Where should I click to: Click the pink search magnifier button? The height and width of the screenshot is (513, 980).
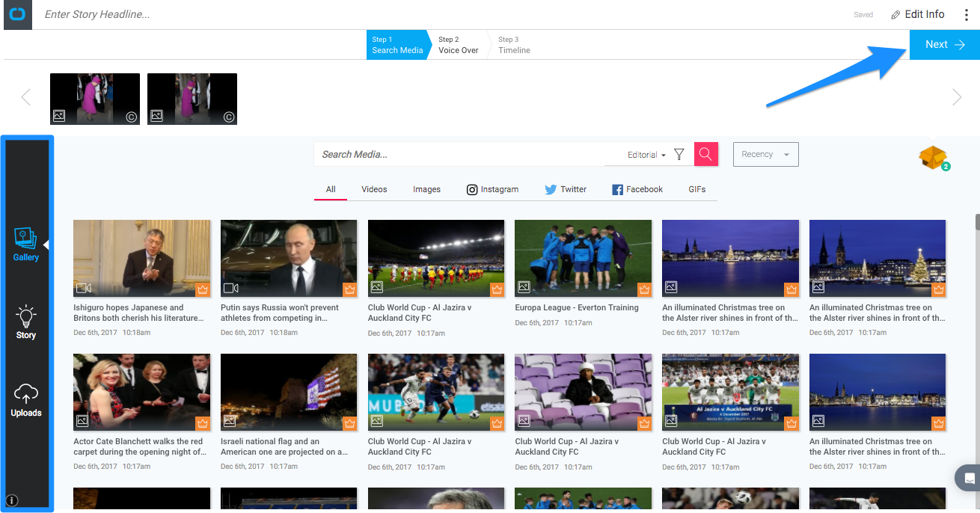[x=706, y=154]
